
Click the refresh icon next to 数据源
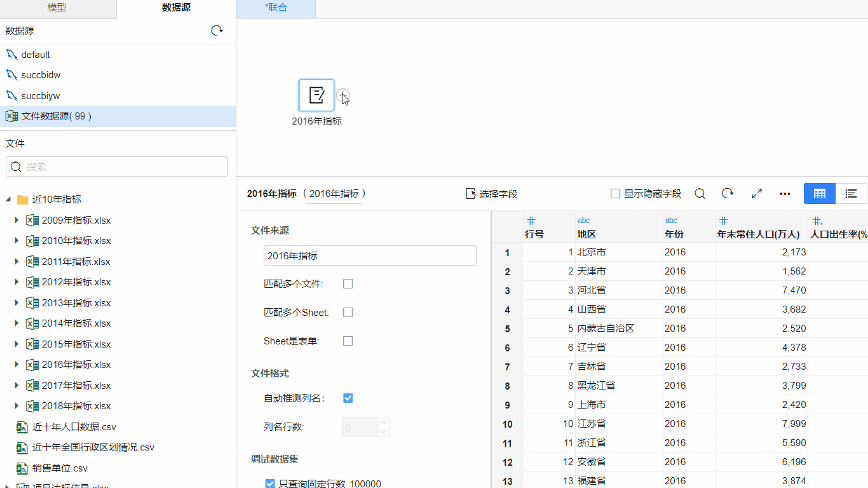tap(217, 30)
